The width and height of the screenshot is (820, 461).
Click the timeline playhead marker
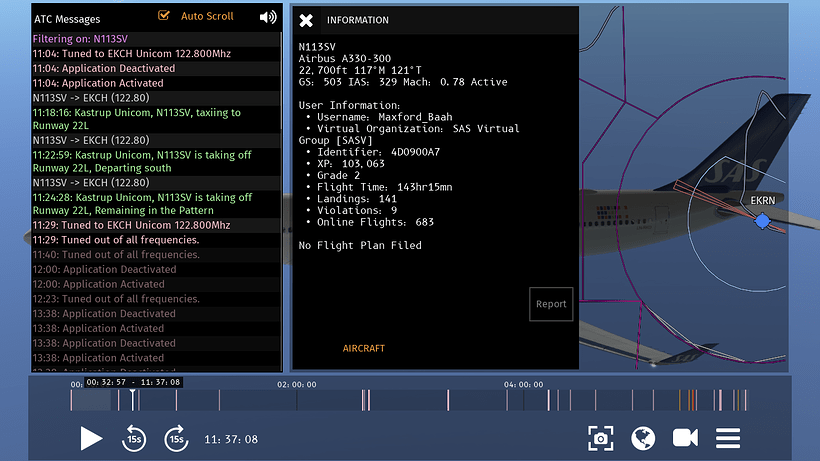click(x=133, y=400)
